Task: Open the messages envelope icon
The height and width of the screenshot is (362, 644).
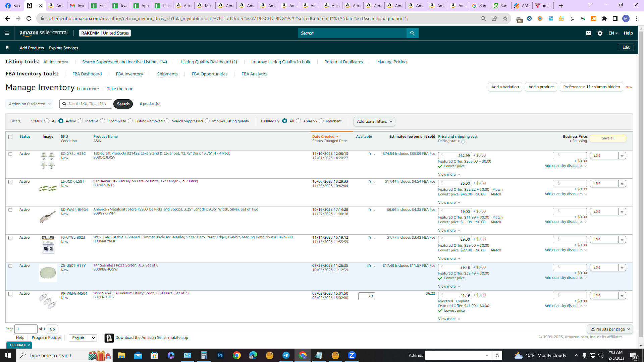Action: (x=588, y=33)
